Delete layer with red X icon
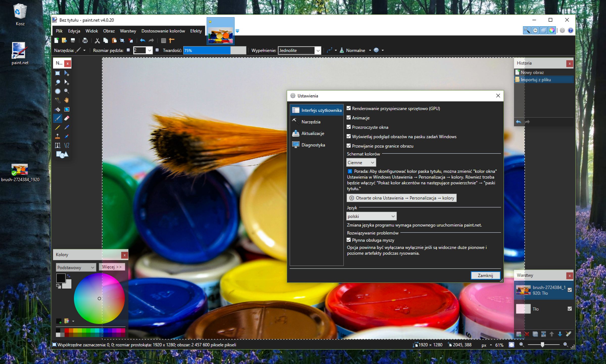The height and width of the screenshot is (364, 606). tap(527, 334)
